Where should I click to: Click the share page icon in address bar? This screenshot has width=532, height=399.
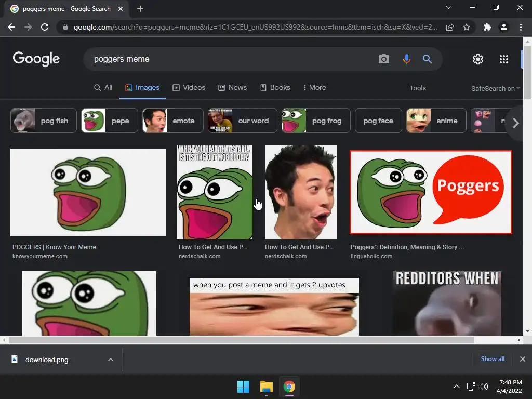point(450,27)
